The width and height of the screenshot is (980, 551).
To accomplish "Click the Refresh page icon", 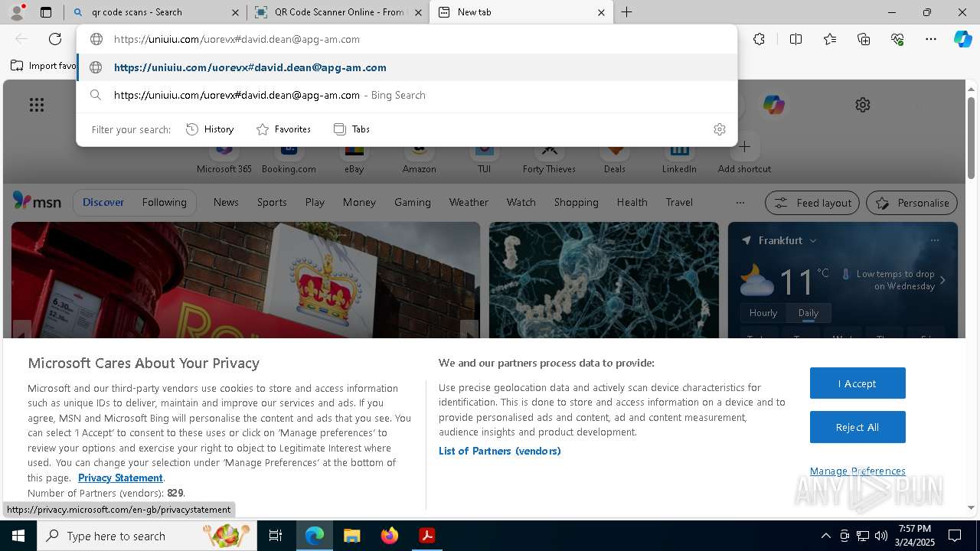I will tap(55, 39).
